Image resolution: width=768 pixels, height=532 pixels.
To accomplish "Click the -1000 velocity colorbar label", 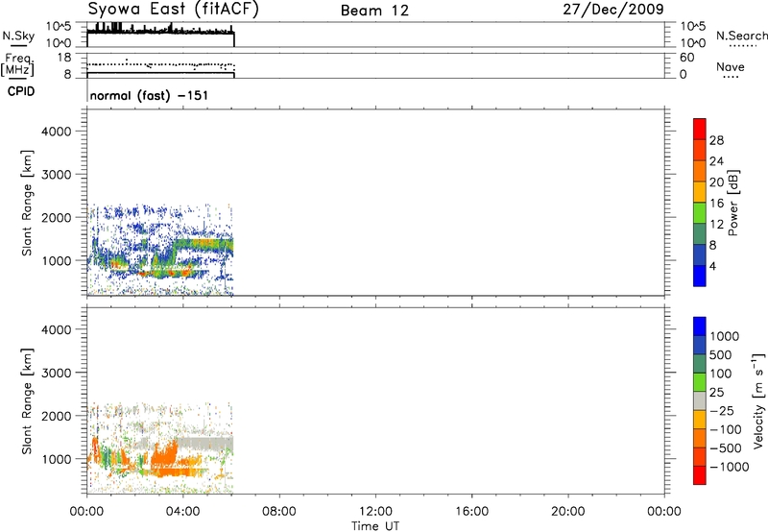I will pos(729,467).
